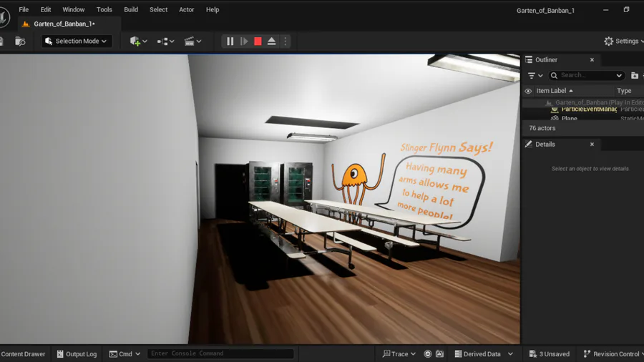Image resolution: width=644 pixels, height=362 pixels.
Task: Click the 76 actors status text
Action: tap(542, 128)
